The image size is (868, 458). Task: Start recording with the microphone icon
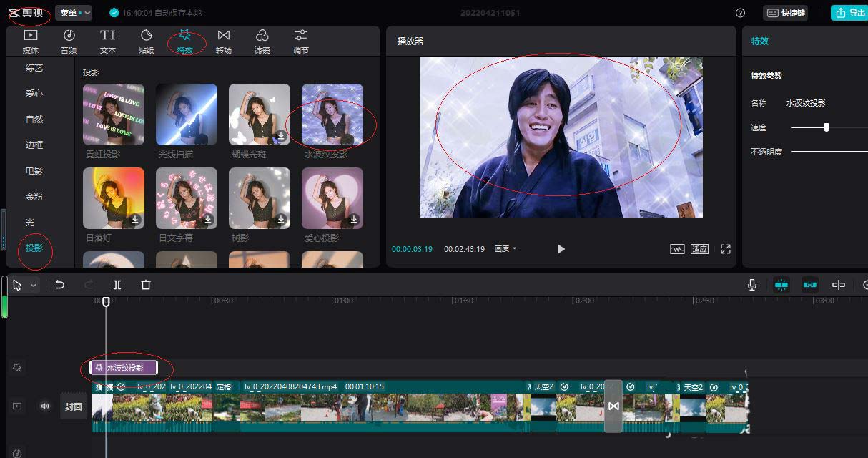[751, 284]
